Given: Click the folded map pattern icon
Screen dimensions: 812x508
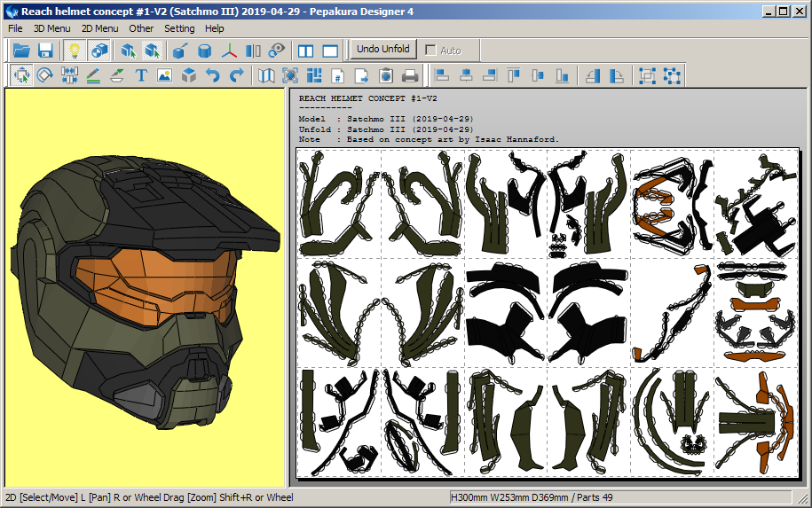Looking at the screenshot, I should point(266,75).
